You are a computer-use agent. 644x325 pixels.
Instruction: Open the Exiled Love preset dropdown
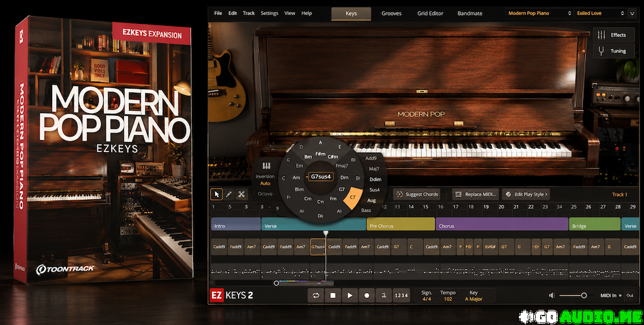(x=601, y=13)
